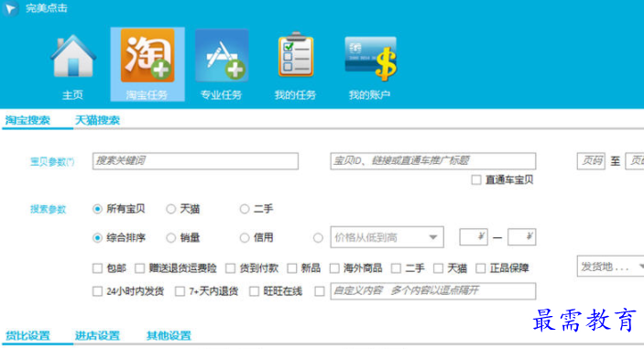
Task: Check the 天猫 filter checkbox
Action: pyautogui.click(x=438, y=268)
